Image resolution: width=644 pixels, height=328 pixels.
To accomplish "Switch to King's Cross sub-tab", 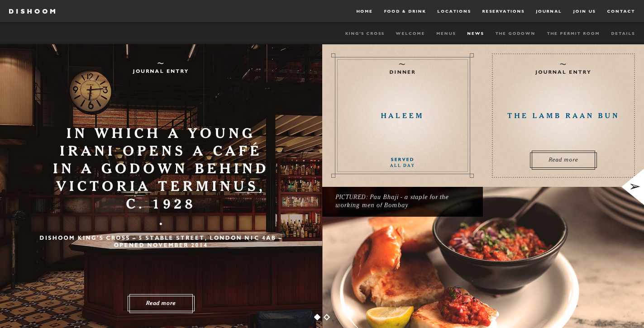I will tap(365, 33).
